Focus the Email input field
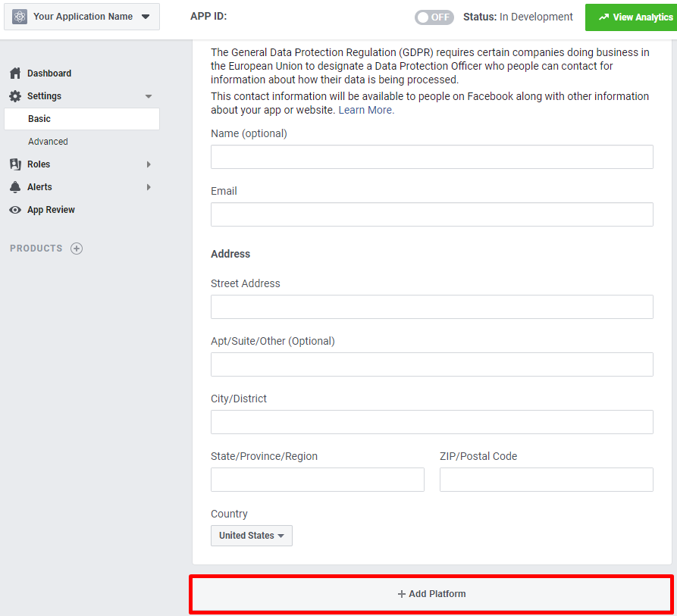 [x=432, y=214]
